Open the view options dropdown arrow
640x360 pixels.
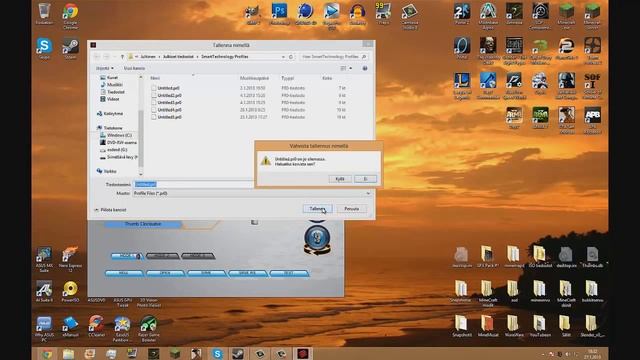351,68
